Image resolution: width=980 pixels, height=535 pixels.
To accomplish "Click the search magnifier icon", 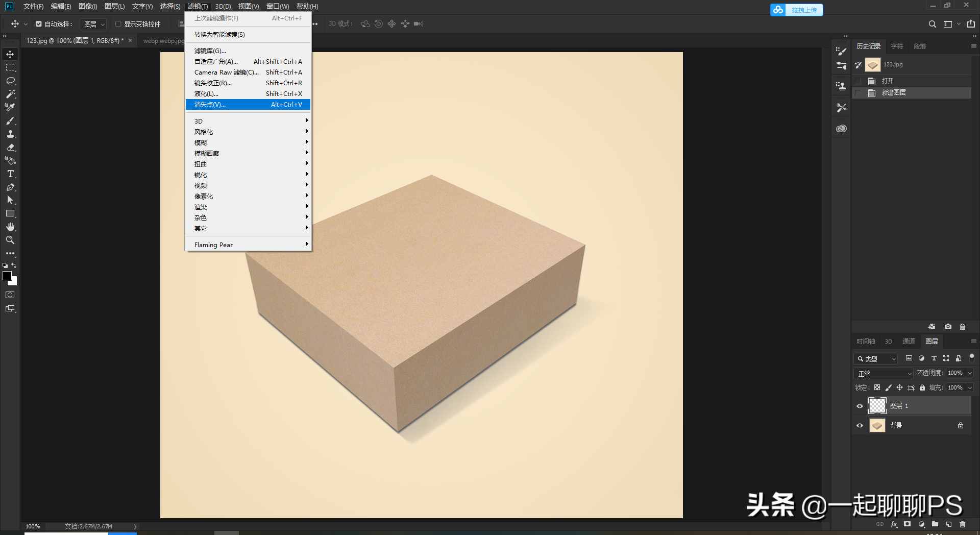I will pyautogui.click(x=932, y=24).
